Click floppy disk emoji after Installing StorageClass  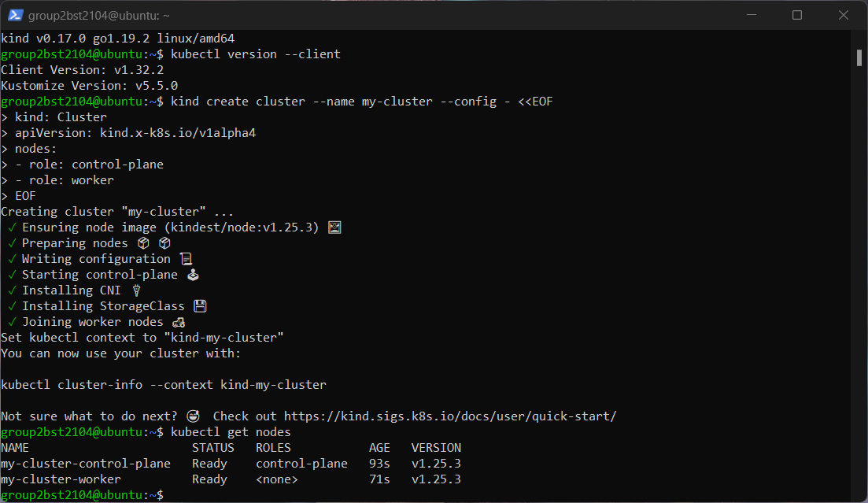point(200,305)
